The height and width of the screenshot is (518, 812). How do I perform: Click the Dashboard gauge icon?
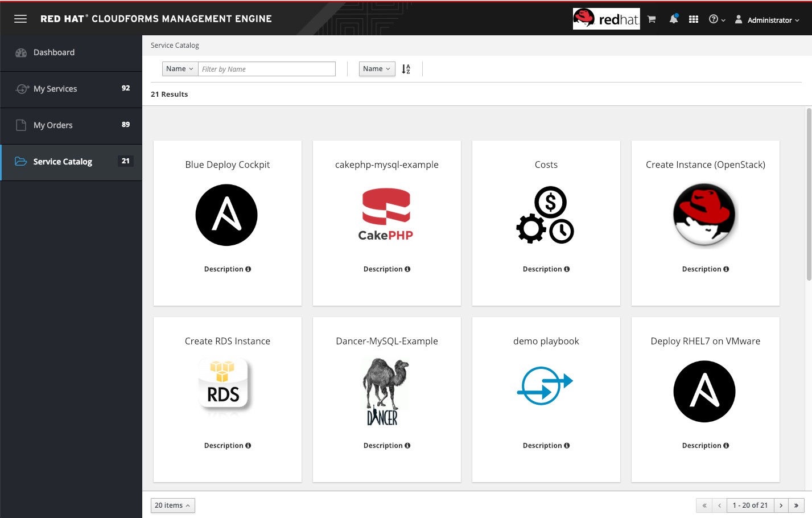21,52
